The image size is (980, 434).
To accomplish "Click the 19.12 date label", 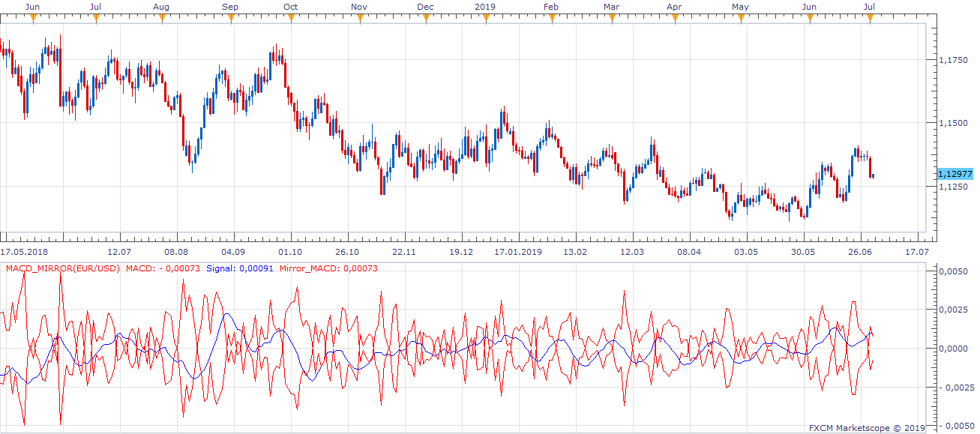I will [x=461, y=253].
